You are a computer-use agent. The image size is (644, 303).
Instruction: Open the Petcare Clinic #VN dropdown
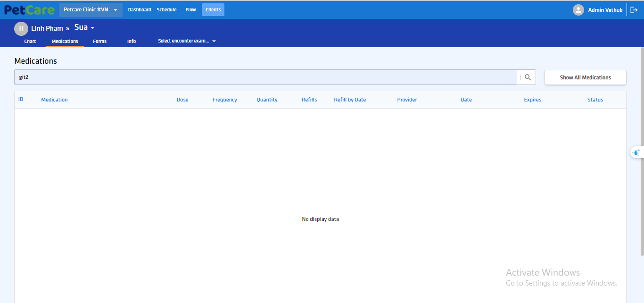click(91, 10)
